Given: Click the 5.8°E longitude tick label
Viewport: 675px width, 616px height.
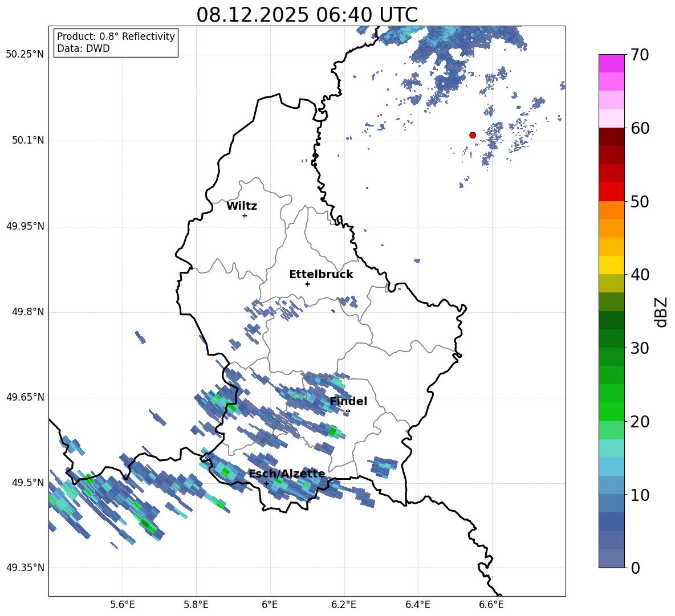Looking at the screenshot, I should (196, 605).
